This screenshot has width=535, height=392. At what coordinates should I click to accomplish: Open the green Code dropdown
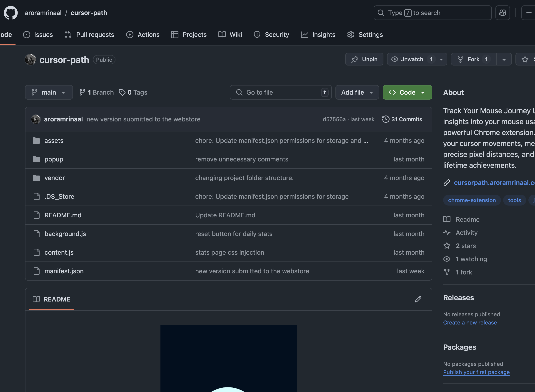click(407, 93)
